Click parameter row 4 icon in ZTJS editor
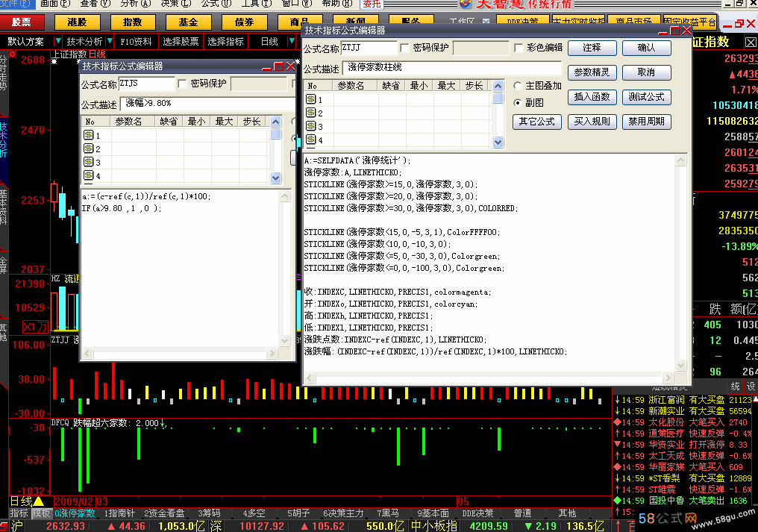The width and height of the screenshot is (758, 532). pos(88,175)
